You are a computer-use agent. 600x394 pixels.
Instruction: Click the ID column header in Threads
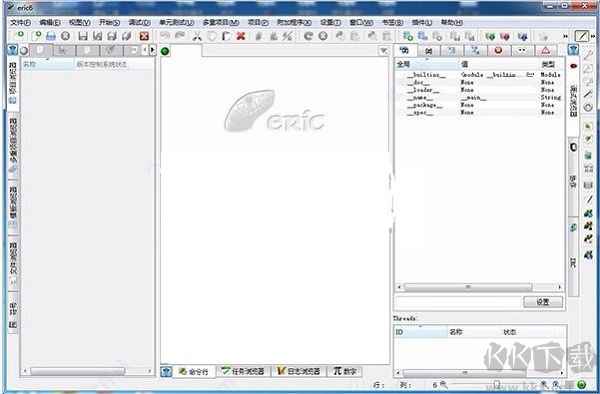(x=421, y=332)
